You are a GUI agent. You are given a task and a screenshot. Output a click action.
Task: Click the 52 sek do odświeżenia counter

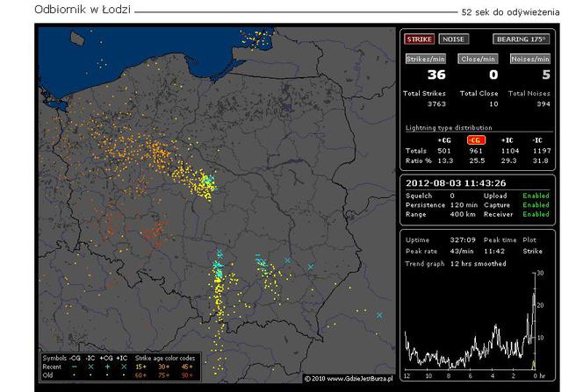tap(510, 12)
